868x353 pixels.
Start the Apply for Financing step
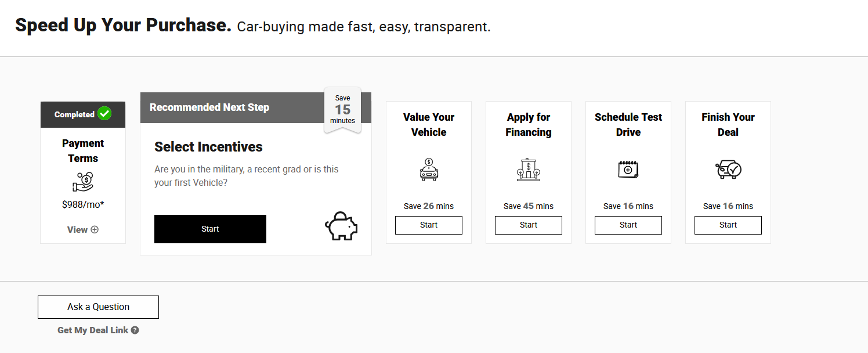(529, 225)
